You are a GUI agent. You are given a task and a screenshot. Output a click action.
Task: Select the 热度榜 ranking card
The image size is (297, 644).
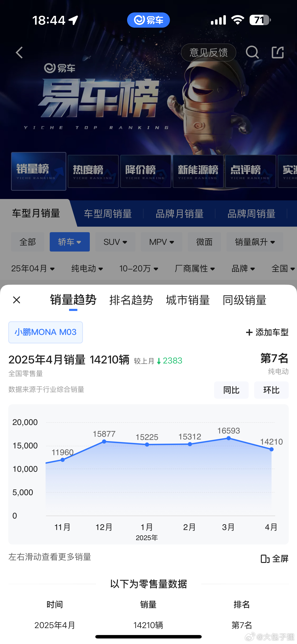pos(93,171)
